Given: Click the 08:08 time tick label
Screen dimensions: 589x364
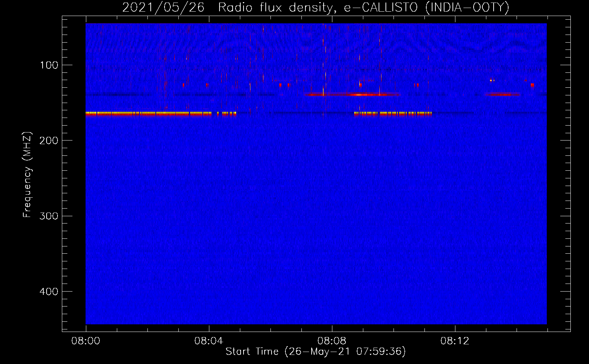Looking at the screenshot, I should [x=332, y=341].
